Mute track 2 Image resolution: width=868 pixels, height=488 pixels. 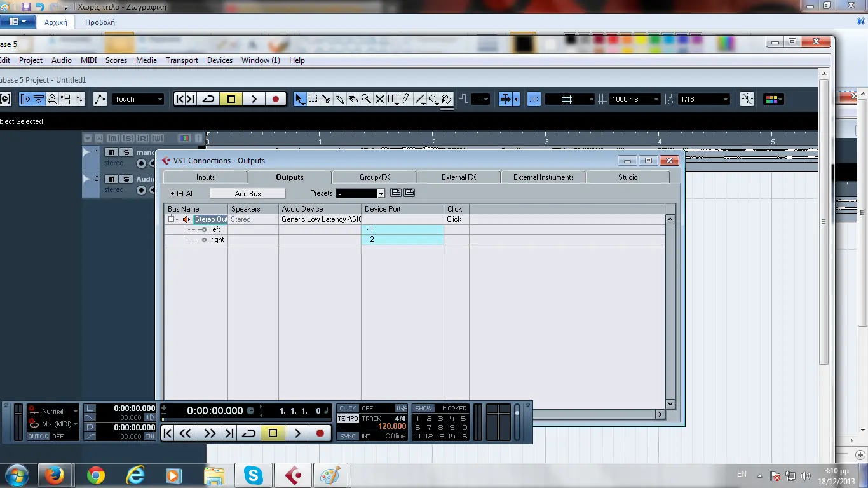pos(111,179)
